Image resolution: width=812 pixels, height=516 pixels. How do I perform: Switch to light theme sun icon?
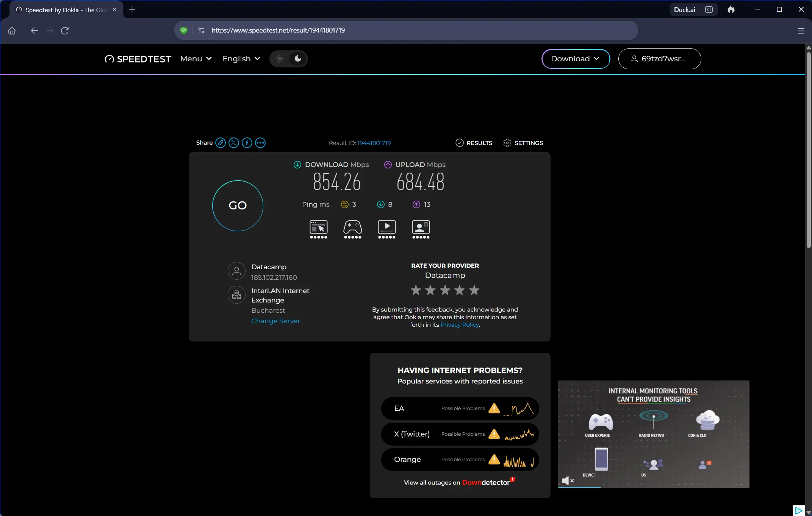point(280,59)
